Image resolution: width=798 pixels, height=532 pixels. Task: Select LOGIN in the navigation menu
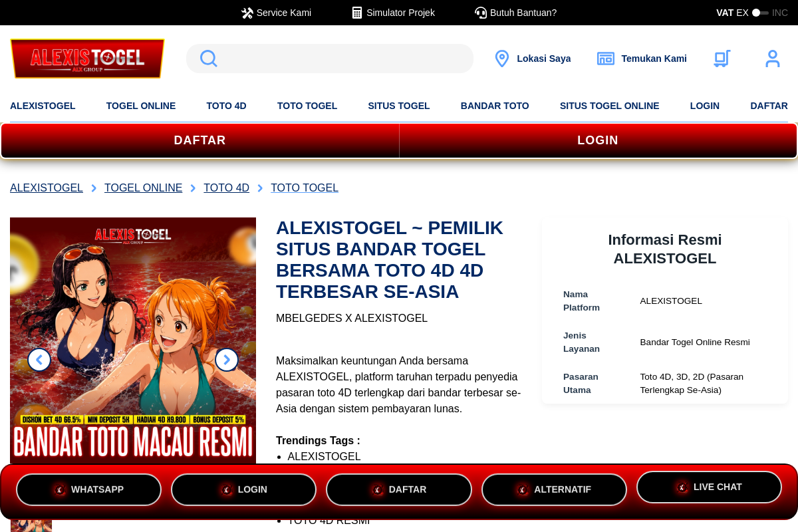coord(705,106)
